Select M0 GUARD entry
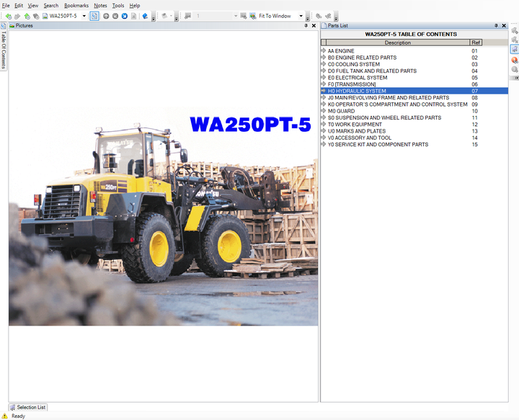Image resolution: width=519 pixels, height=420 pixels. tap(341, 111)
